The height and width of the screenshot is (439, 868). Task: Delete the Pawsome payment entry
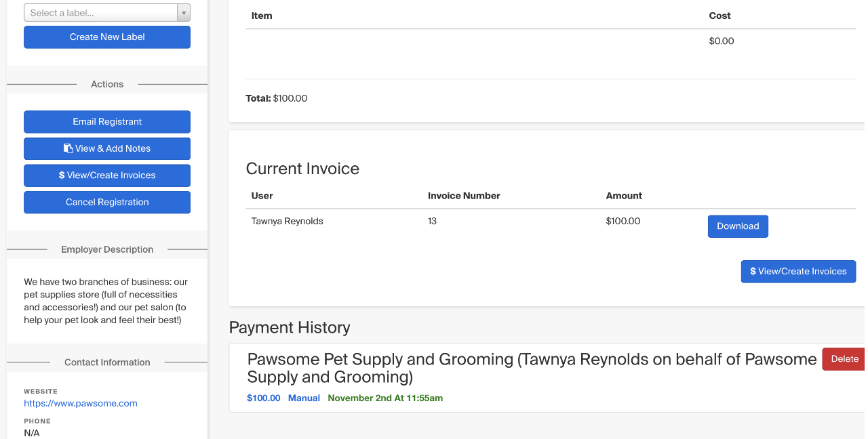point(844,359)
